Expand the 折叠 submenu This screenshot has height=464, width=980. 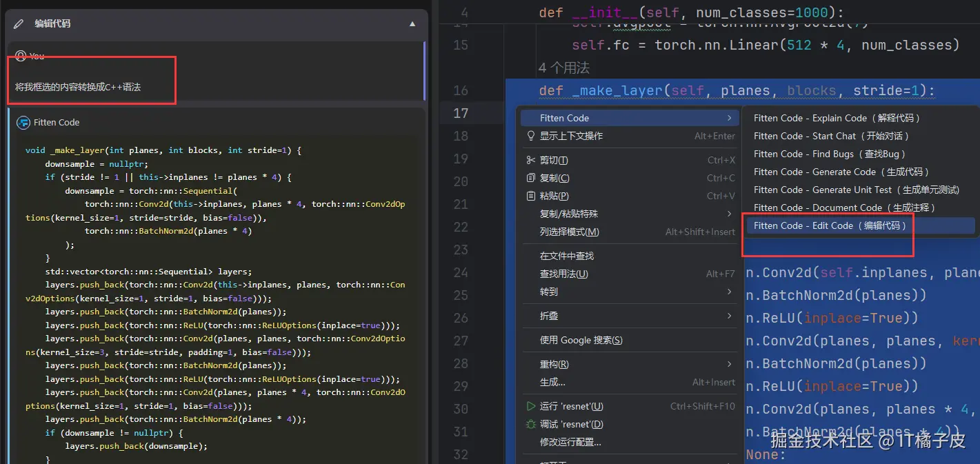click(x=630, y=316)
